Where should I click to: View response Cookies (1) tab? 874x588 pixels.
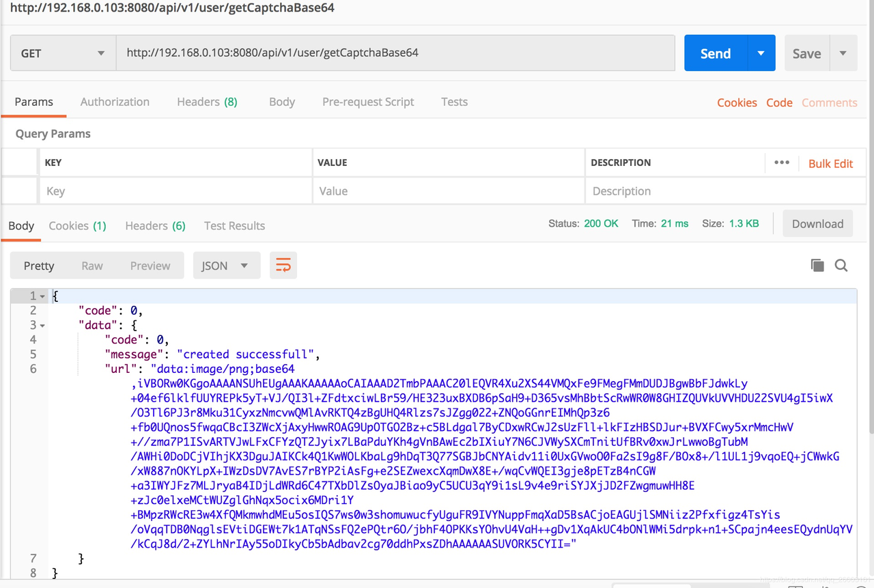(x=77, y=225)
